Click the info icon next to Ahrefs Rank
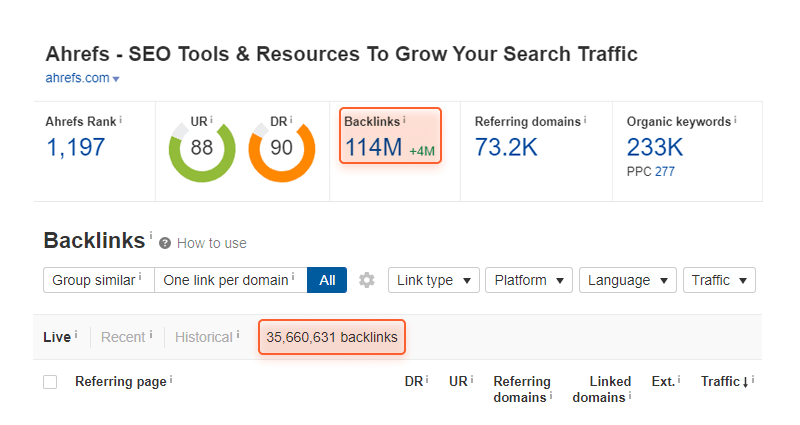Image resolution: width=800 pixels, height=425 pixels. pos(121,120)
